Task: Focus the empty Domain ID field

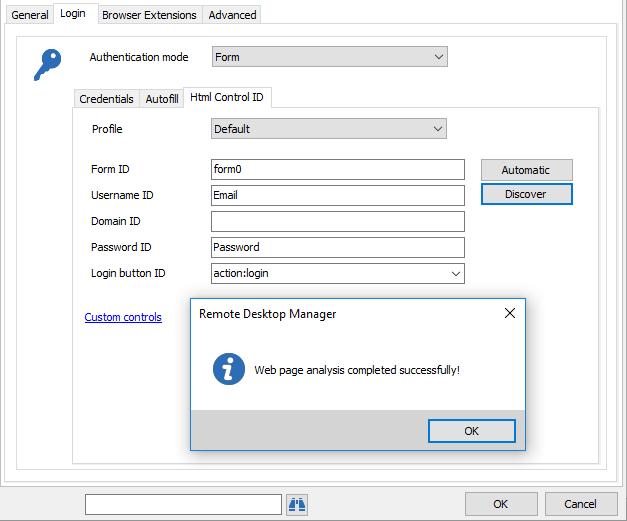Action: tap(337, 221)
